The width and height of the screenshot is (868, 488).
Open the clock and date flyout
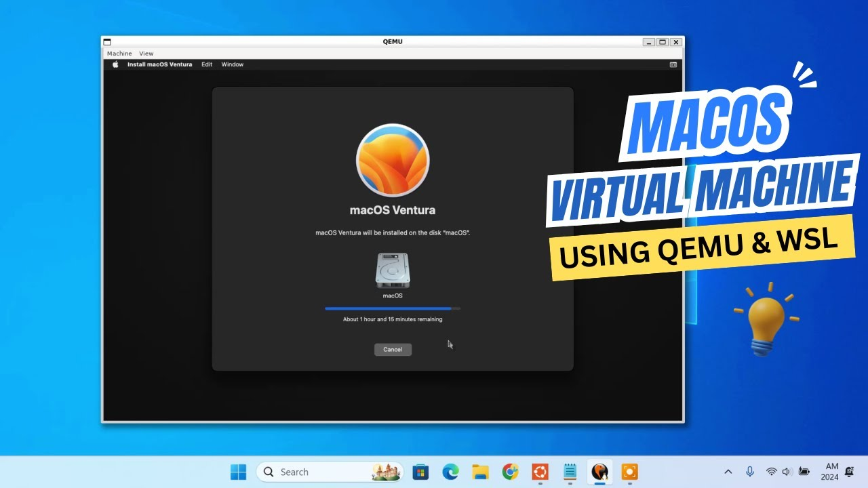[830, 472]
